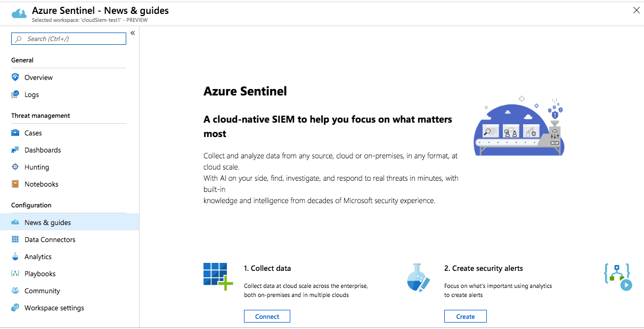Close the Azure Sentinel blade
Viewport: 644px width, 329px height.
pyautogui.click(x=636, y=10)
